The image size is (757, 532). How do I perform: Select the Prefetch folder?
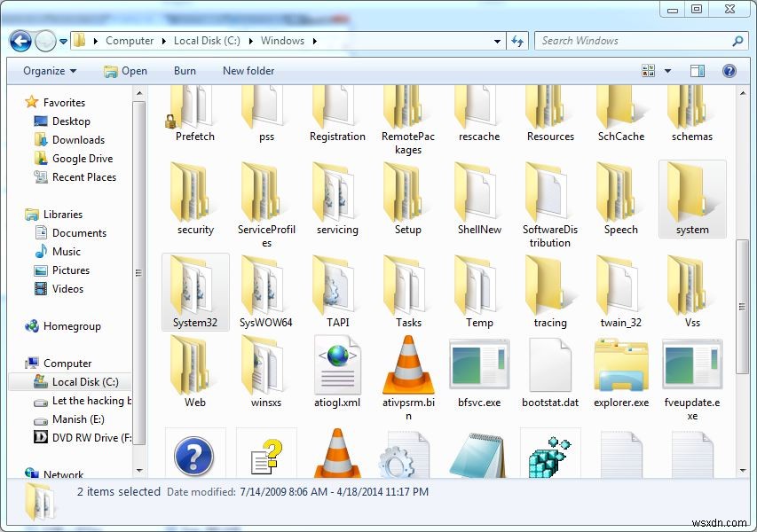pyautogui.click(x=195, y=115)
